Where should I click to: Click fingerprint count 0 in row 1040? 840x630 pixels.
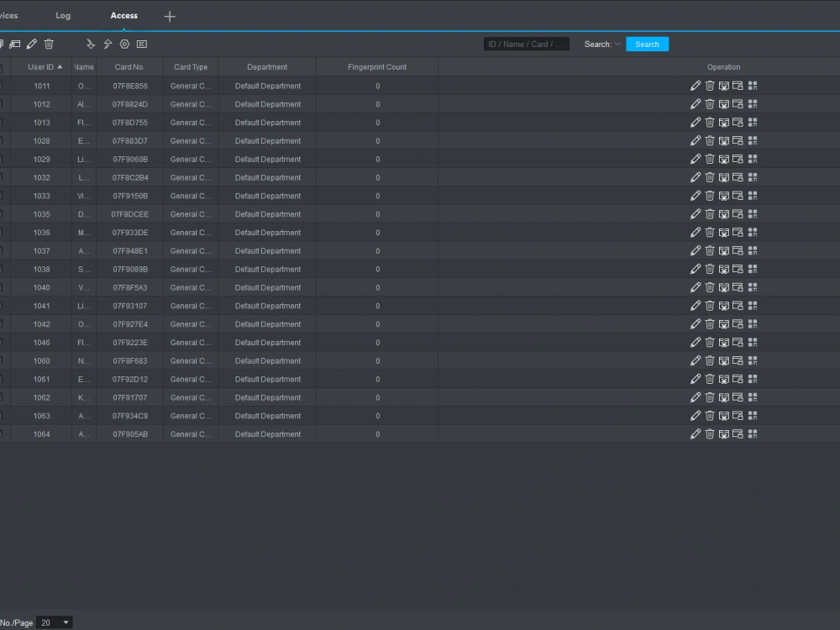tap(378, 287)
